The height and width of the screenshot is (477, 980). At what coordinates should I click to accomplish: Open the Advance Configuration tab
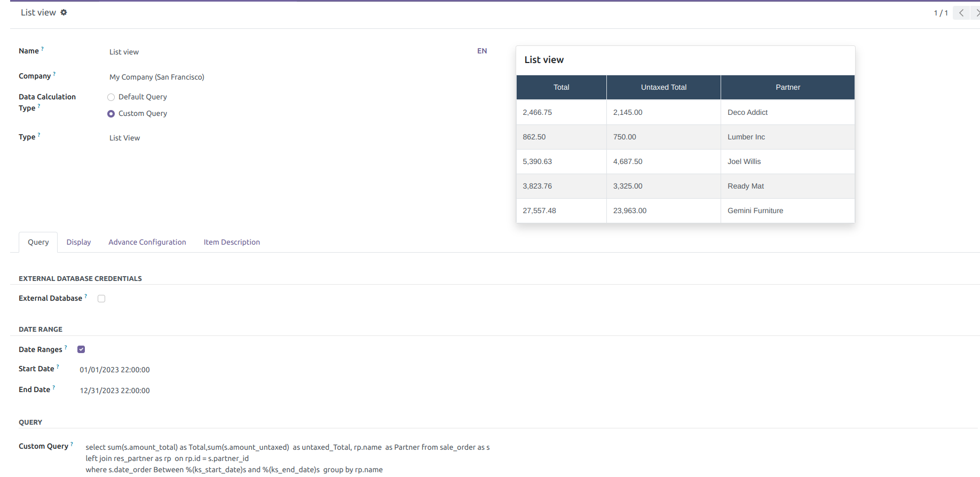click(147, 242)
